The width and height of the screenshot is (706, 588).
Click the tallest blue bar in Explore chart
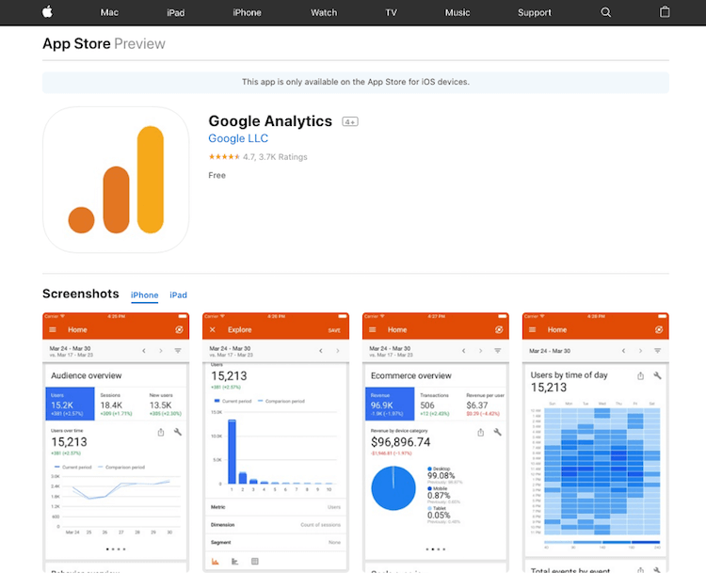232,452
